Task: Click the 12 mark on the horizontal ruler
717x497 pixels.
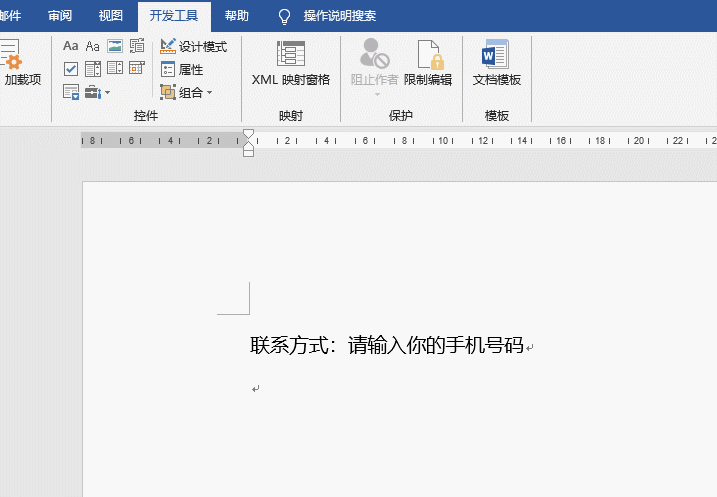Action: pos(483,141)
